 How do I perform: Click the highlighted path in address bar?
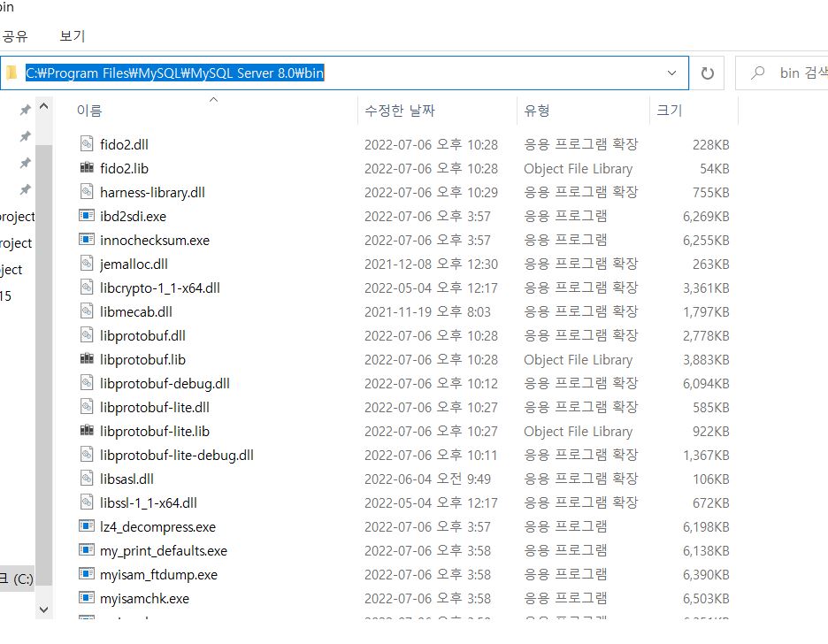175,73
